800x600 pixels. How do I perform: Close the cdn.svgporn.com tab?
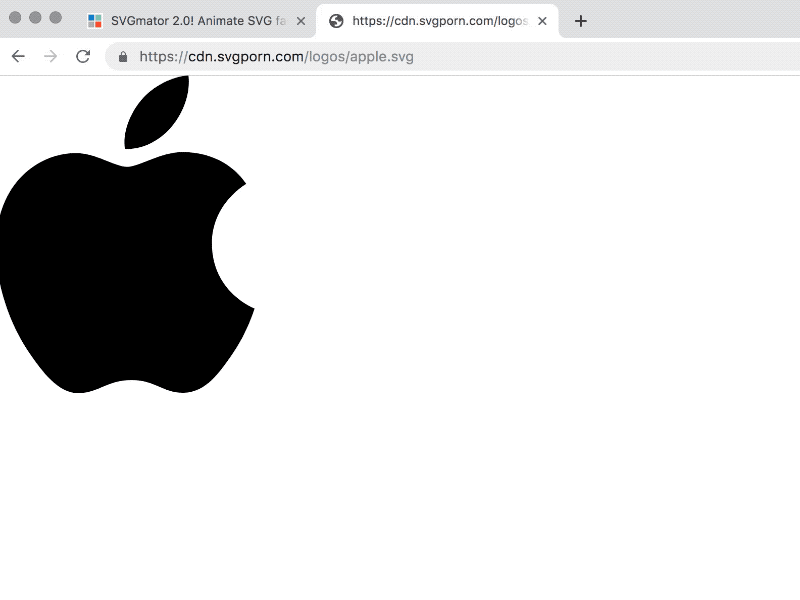[542, 21]
